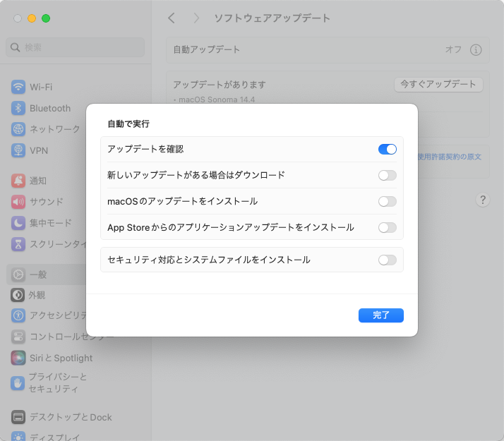
Task: Open Bluetooth icon in sidebar
Action: point(18,108)
